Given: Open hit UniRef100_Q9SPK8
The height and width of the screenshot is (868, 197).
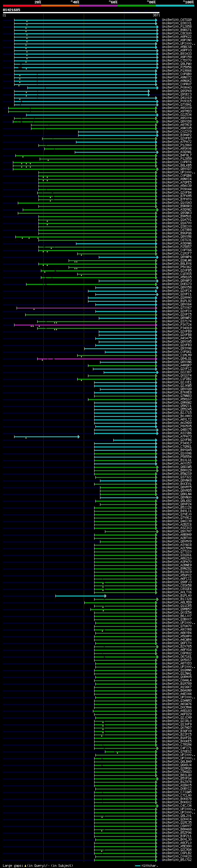Looking at the screenshot, I should (x=176, y=91).
